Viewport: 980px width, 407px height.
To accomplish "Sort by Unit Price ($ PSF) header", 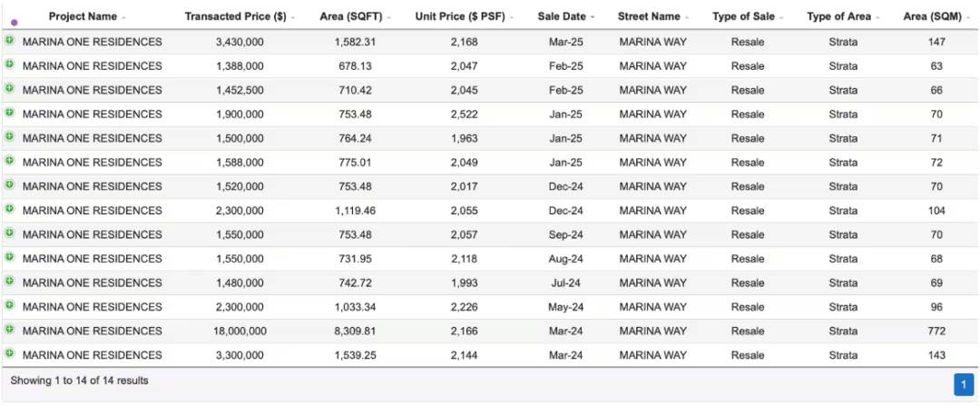I will (459, 16).
